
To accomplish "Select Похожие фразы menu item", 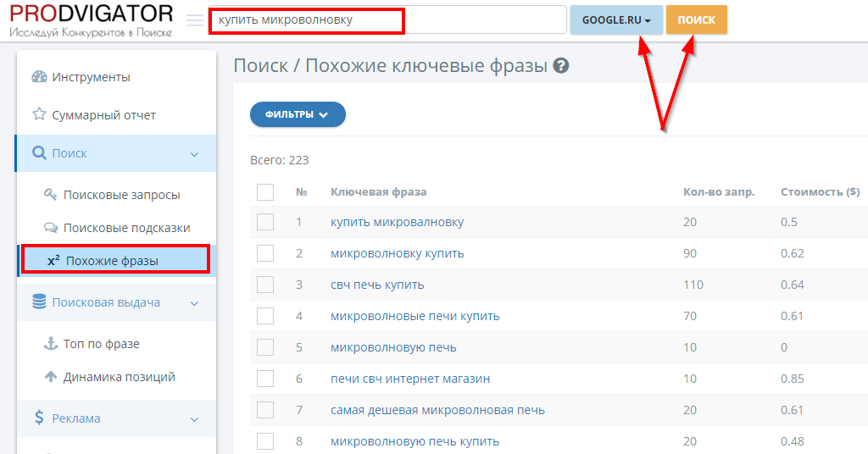I will point(116,260).
